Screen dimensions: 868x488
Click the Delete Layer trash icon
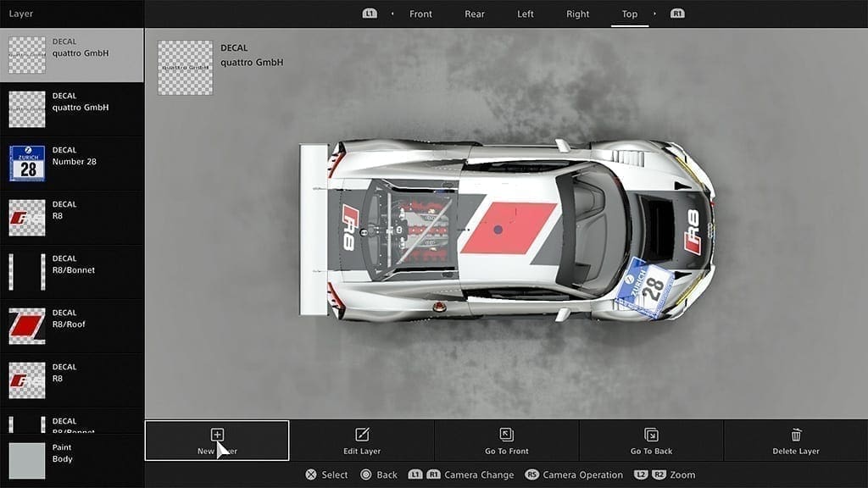(x=796, y=435)
